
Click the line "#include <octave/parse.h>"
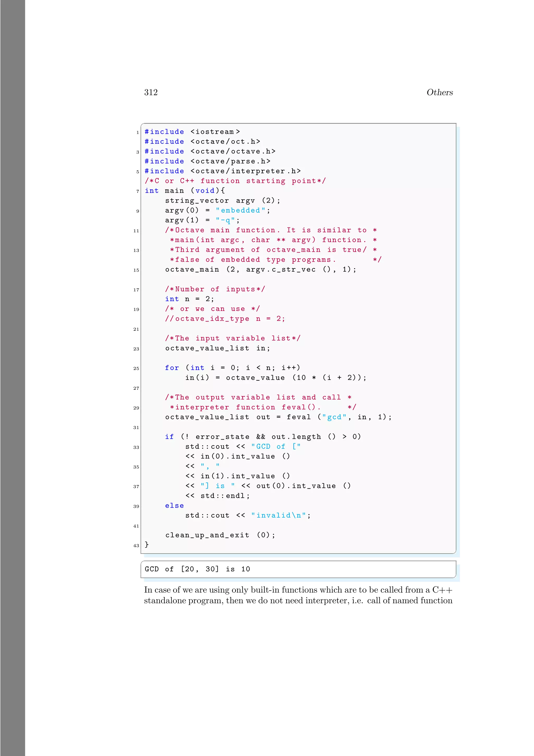point(207,161)
